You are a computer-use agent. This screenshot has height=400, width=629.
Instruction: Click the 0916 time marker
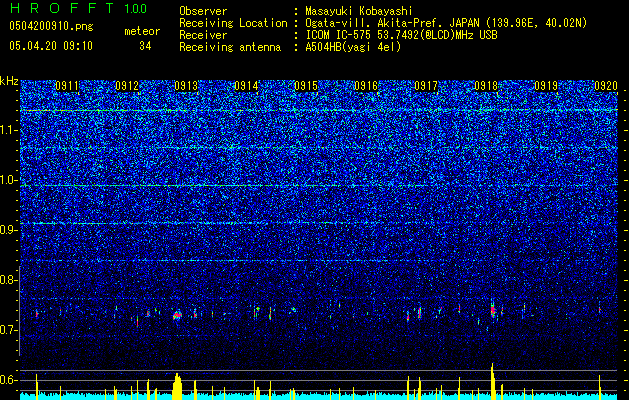click(x=366, y=86)
